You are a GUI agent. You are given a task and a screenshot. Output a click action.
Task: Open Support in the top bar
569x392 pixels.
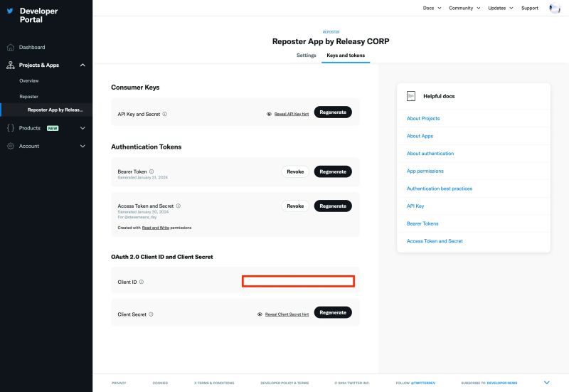[x=529, y=8]
